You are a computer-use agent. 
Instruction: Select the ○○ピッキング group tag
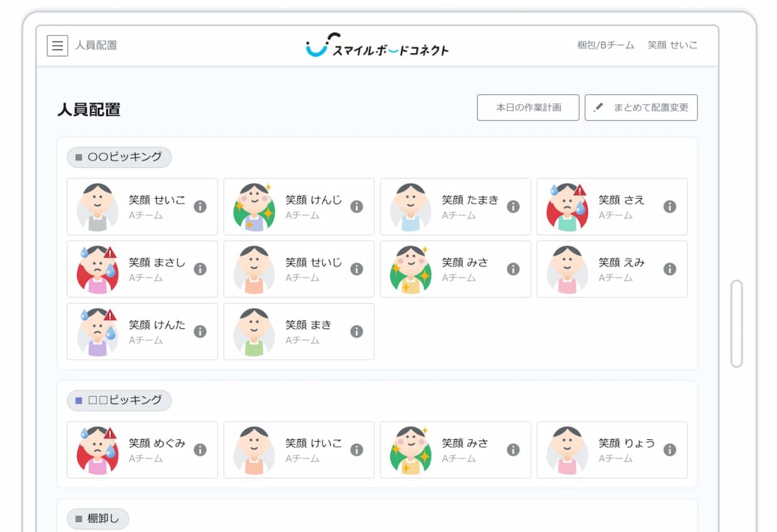[119, 157]
